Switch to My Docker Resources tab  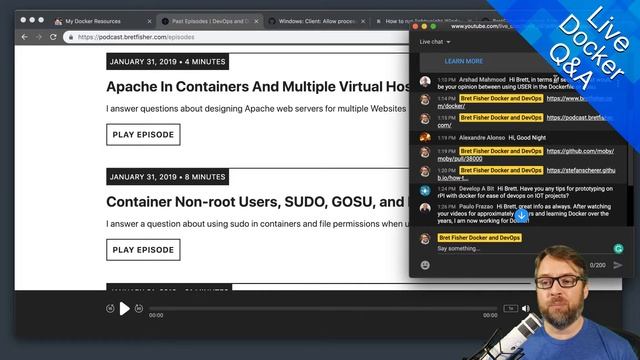[x=93, y=21]
